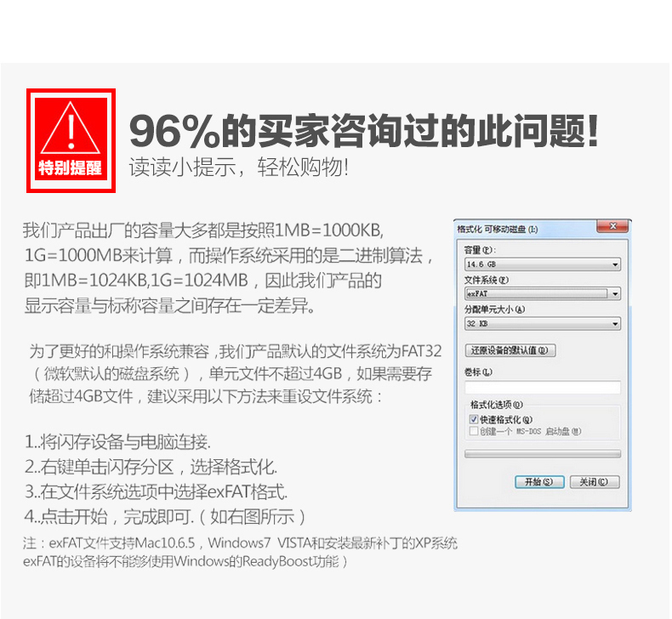Open the 分配单元大小 dropdown showing 32 KB
The height and width of the screenshot is (619, 672).
click(x=542, y=324)
